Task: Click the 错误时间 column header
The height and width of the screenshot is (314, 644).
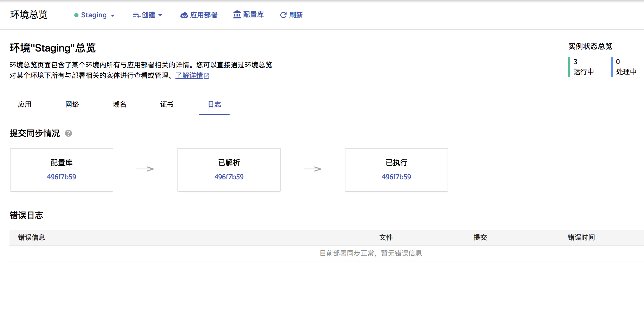Action: point(581,237)
